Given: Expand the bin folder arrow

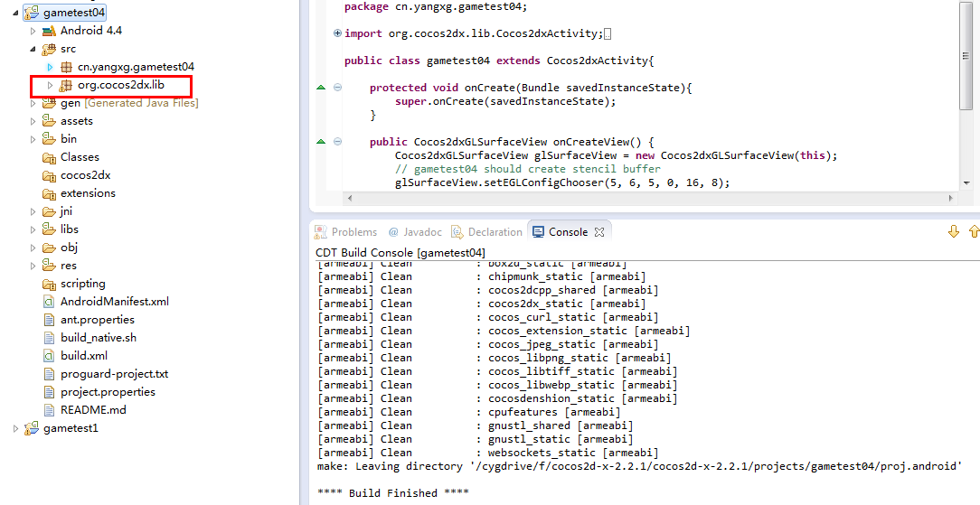Looking at the screenshot, I should pyautogui.click(x=33, y=139).
